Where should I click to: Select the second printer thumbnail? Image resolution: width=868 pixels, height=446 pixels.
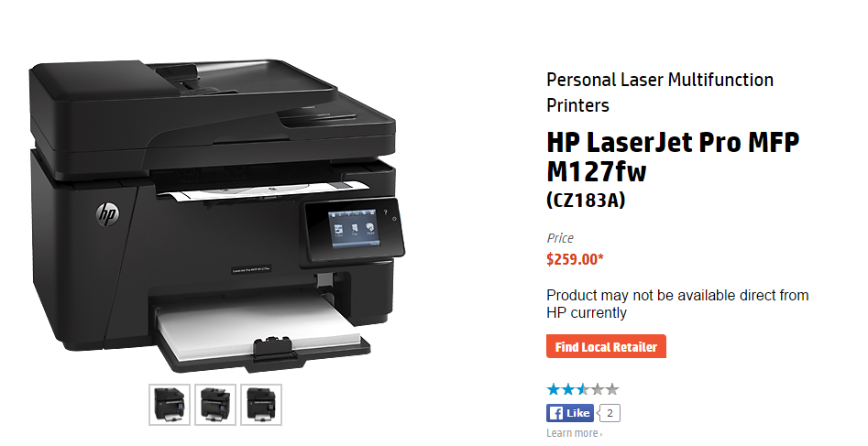[215, 405]
